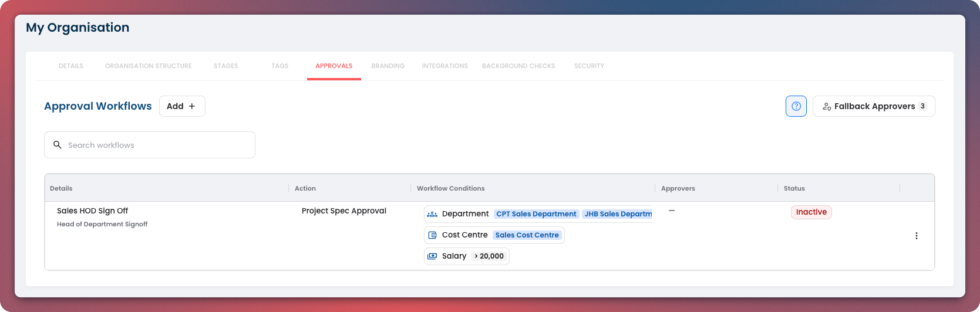Select the Tags tab
Image resolution: width=980 pixels, height=312 pixels.
(280, 66)
